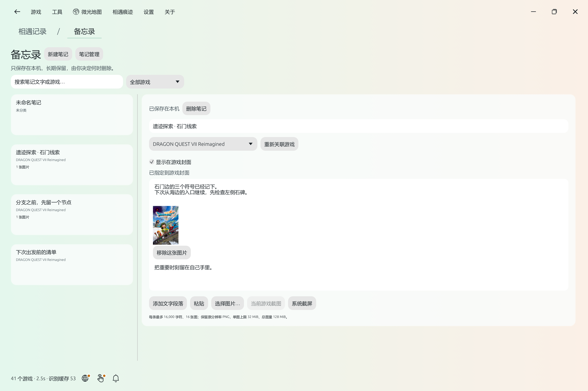Open the 工具 menu
Screen dimensions: 588x391
[57, 12]
